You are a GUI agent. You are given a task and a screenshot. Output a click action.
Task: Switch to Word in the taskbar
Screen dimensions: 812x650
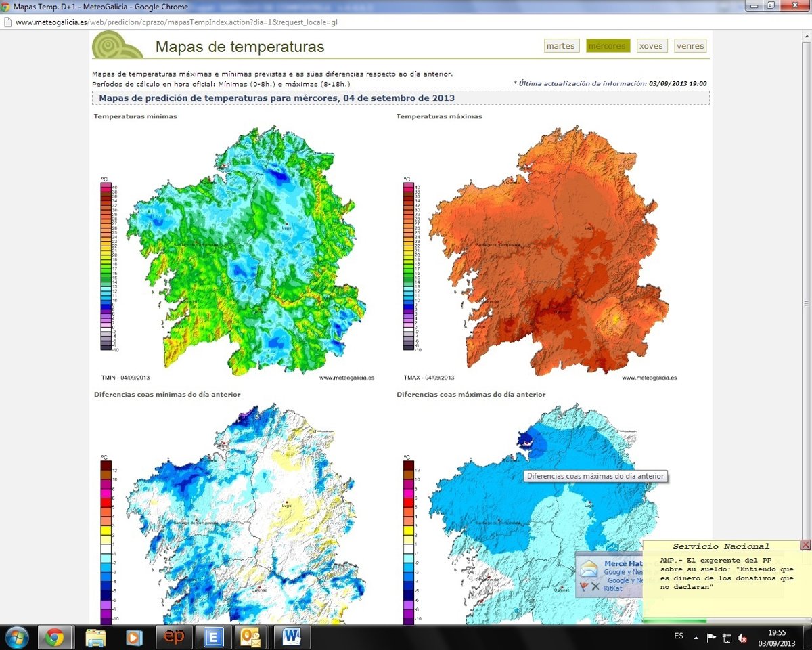point(292,637)
